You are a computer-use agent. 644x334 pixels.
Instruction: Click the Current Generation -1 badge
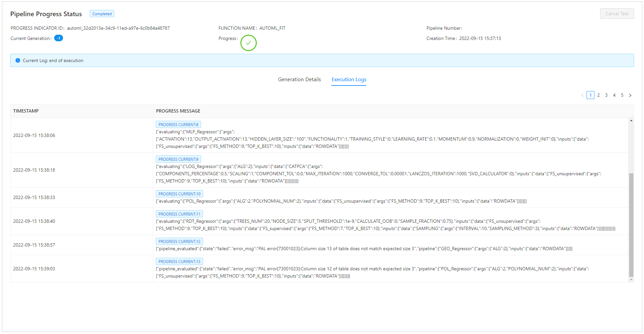click(58, 38)
